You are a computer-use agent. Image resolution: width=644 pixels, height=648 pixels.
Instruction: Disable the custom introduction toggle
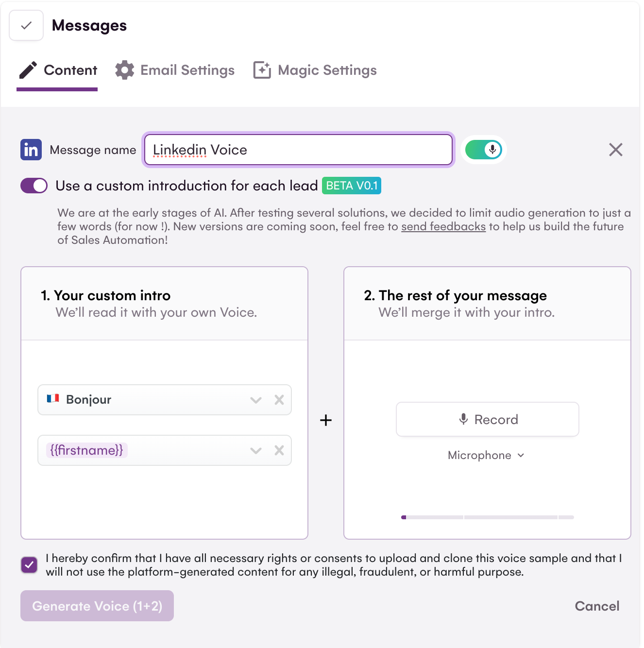coord(34,186)
